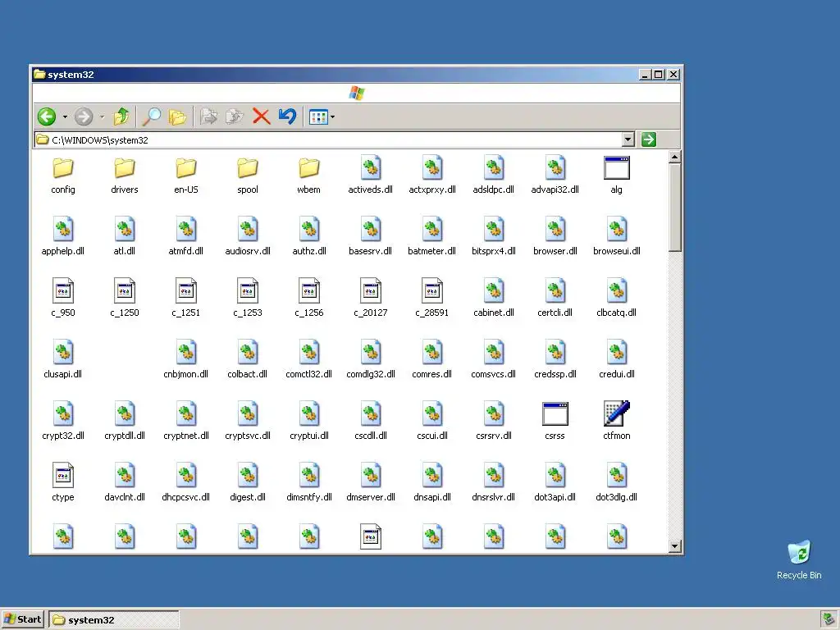The height and width of the screenshot is (630, 840).
Task: Open the Start menu
Action: coord(22,619)
